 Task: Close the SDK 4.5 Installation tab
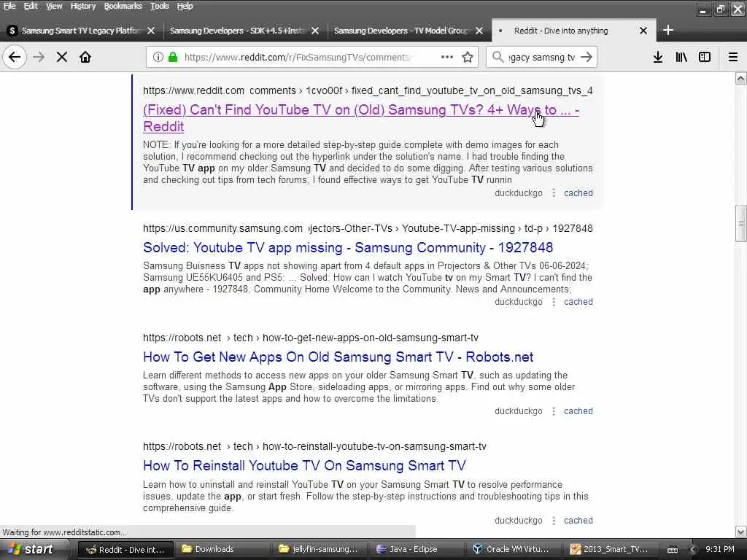(x=315, y=31)
